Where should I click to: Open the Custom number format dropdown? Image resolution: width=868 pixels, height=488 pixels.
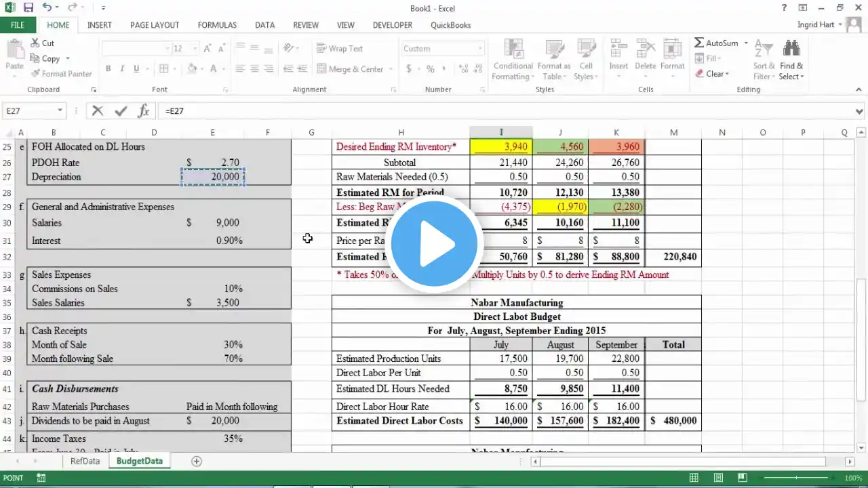pos(480,48)
